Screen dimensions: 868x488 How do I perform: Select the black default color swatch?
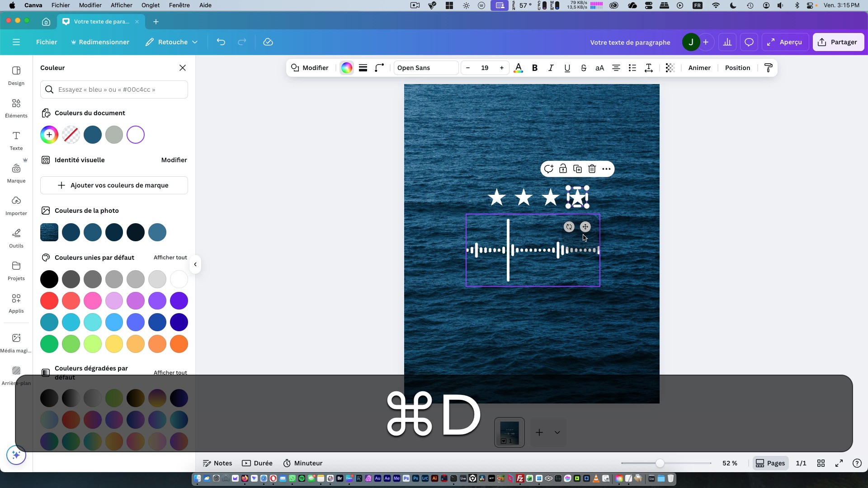(x=49, y=279)
